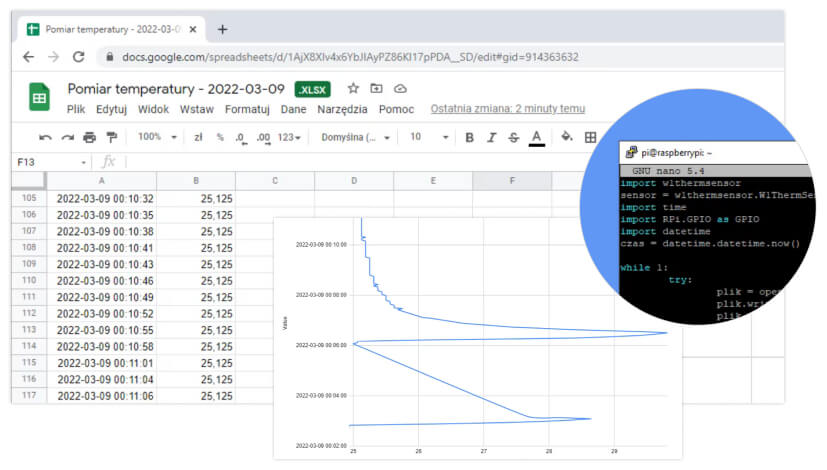The image size is (827, 470).
Task: Open the Dane menu
Action: (x=293, y=109)
